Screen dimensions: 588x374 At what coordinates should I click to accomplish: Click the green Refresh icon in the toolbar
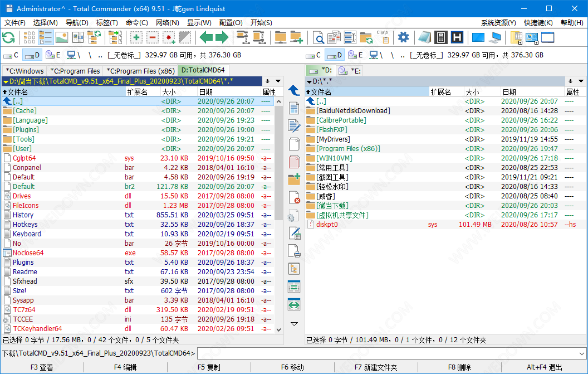8,37
